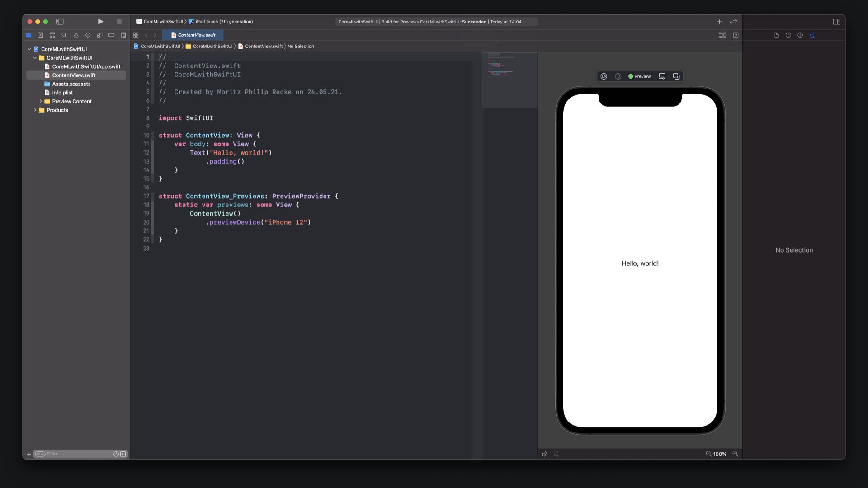The image size is (868, 488).
Task: Open the Find navigator magnifier icon
Action: click(64, 35)
